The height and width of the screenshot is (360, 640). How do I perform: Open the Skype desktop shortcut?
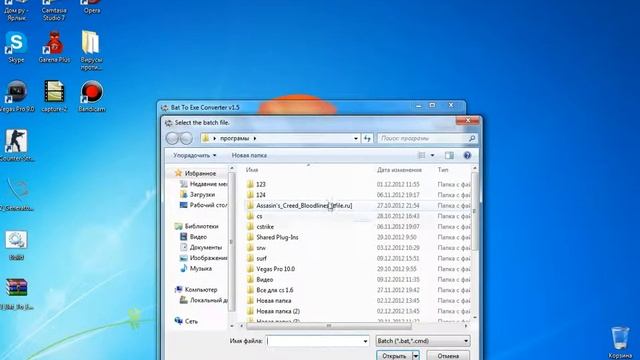pos(16,47)
